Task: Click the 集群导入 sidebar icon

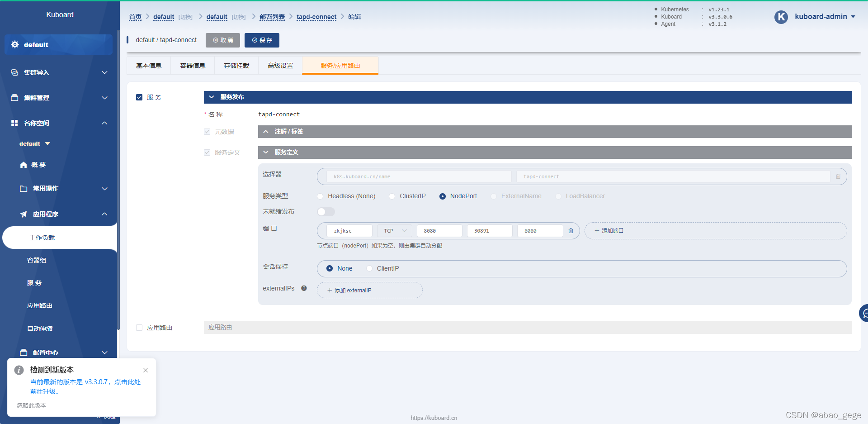Action: [x=14, y=72]
